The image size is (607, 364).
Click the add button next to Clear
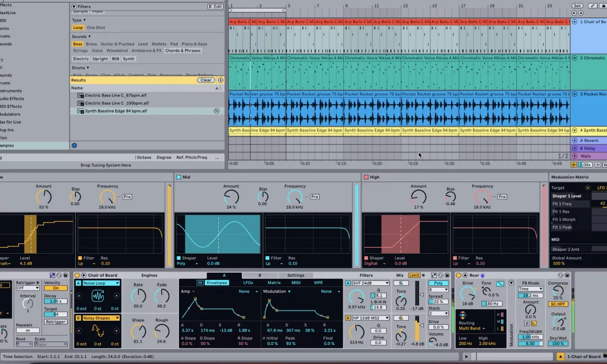point(221,80)
